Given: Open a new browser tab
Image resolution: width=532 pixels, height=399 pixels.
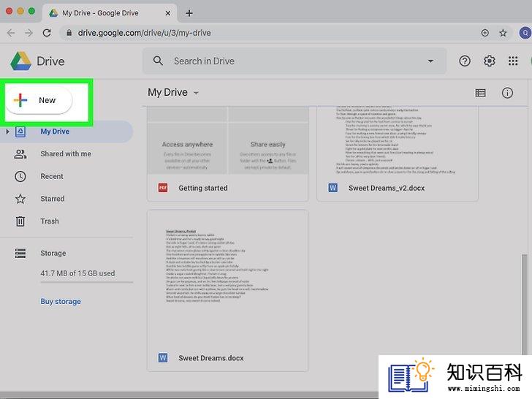Looking at the screenshot, I should click(189, 13).
